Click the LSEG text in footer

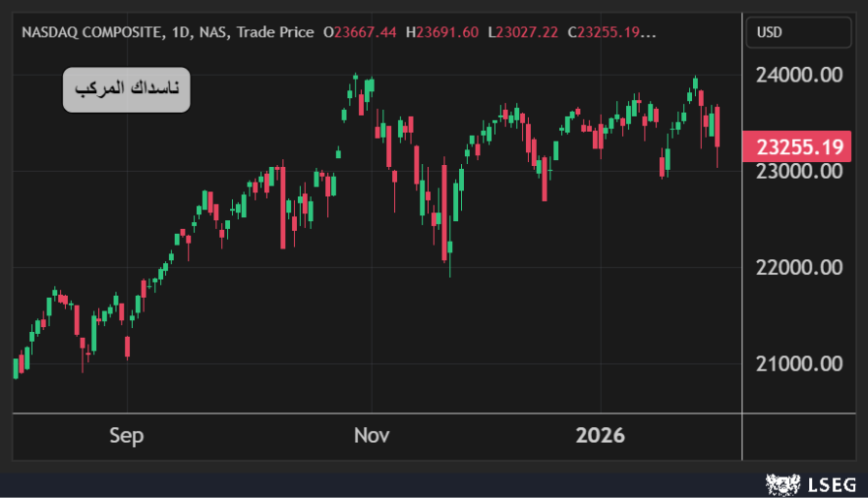pyautogui.click(x=828, y=483)
